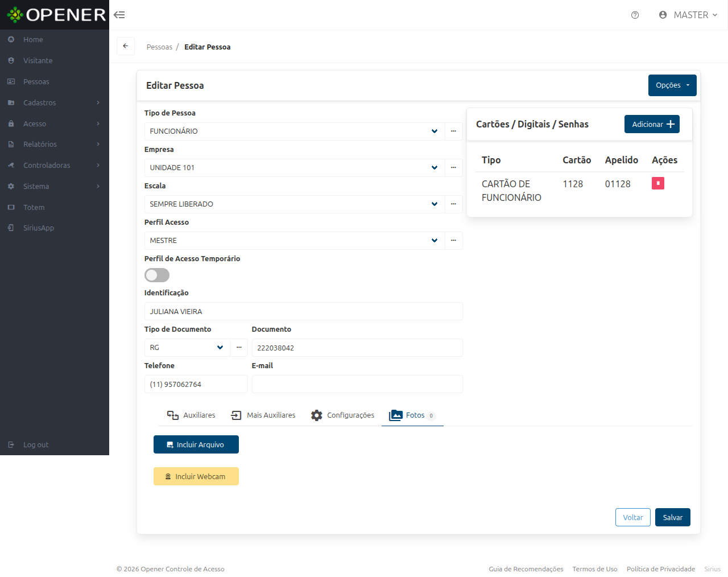
Task: Click the Log out icon
Action: coord(11,444)
